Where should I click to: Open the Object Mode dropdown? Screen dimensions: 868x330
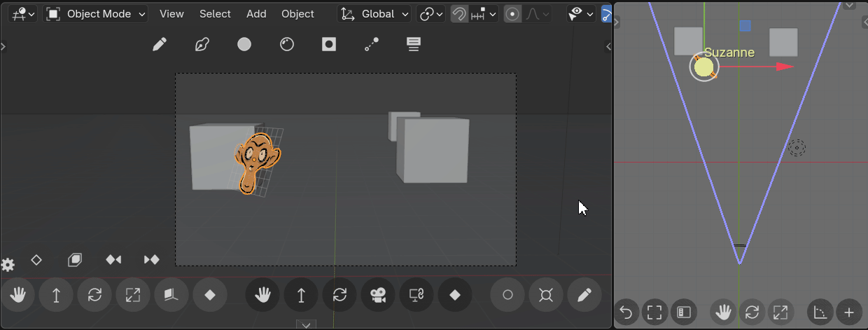(96, 13)
